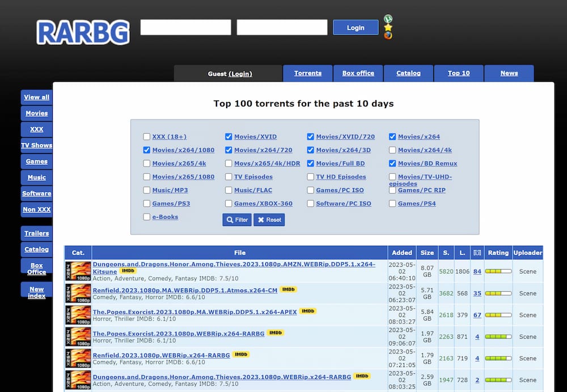Uncheck the Movies/XVID checkbox
Viewport: 567px width, 392px height.
pyautogui.click(x=229, y=137)
